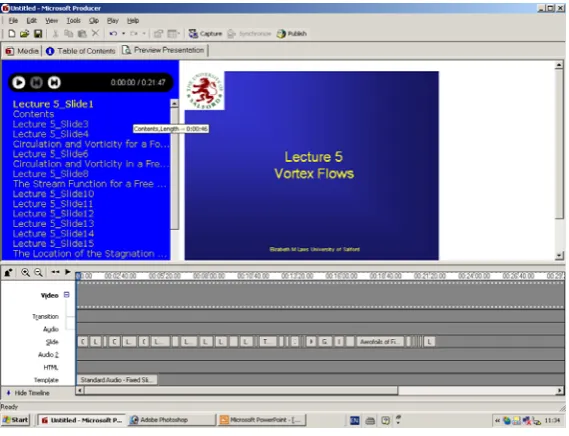Screen dimensions: 569x436
Task: Click the Copy icon in the toolbar
Action: click(x=69, y=34)
